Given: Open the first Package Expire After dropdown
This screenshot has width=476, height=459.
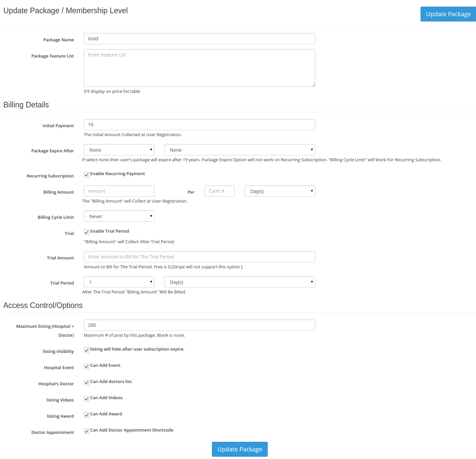Looking at the screenshot, I should point(119,150).
